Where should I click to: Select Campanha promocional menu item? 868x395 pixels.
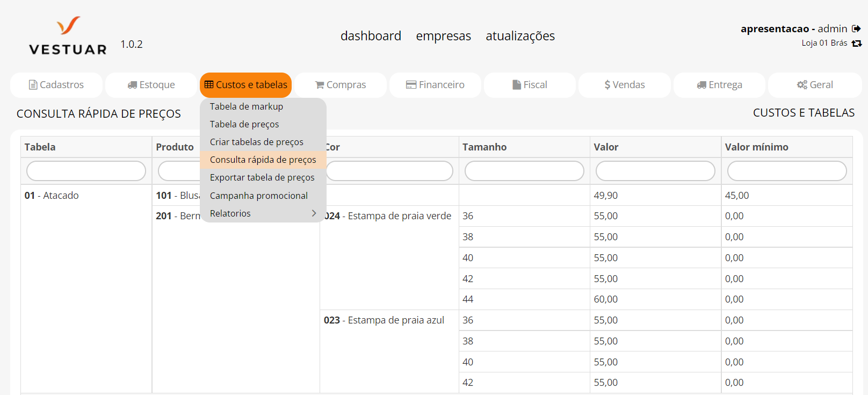(x=263, y=196)
